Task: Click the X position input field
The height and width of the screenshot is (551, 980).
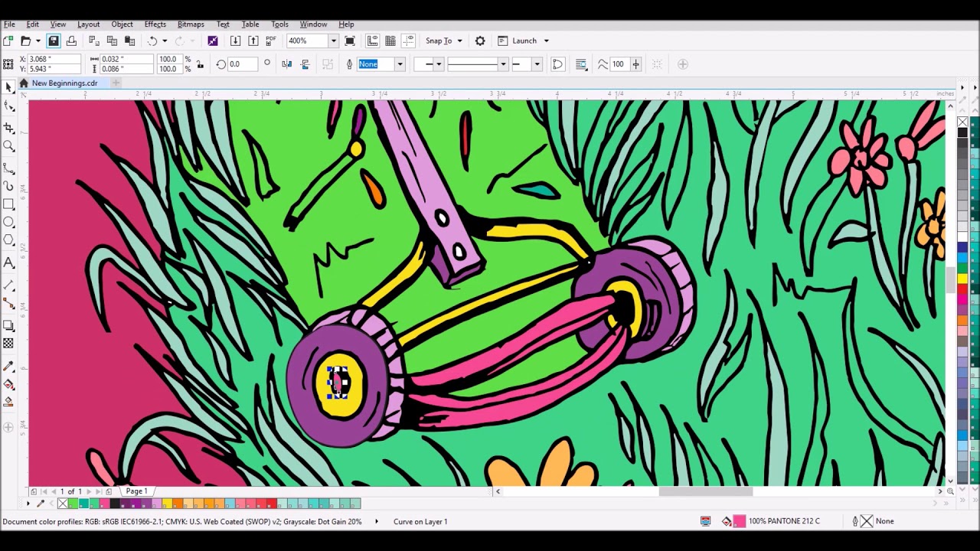Action: 54,59
